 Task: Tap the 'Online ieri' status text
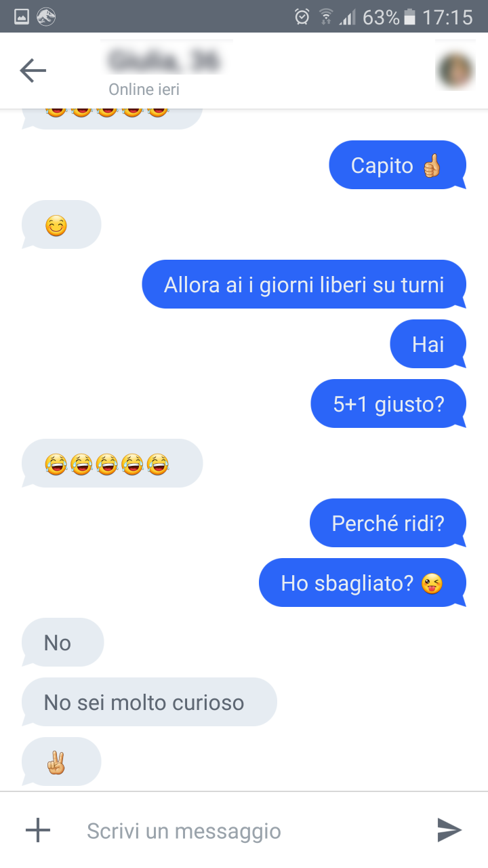pyautogui.click(x=144, y=90)
